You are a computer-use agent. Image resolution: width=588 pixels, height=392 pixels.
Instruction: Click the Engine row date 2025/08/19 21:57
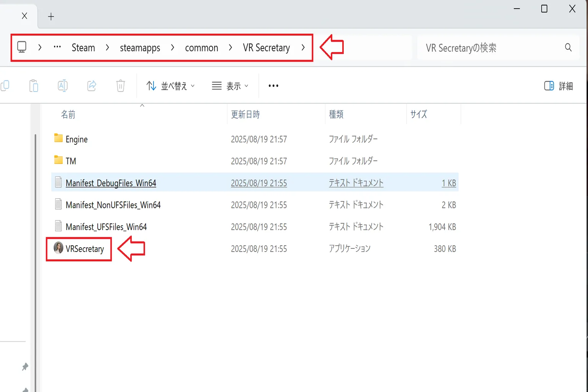[x=259, y=139]
